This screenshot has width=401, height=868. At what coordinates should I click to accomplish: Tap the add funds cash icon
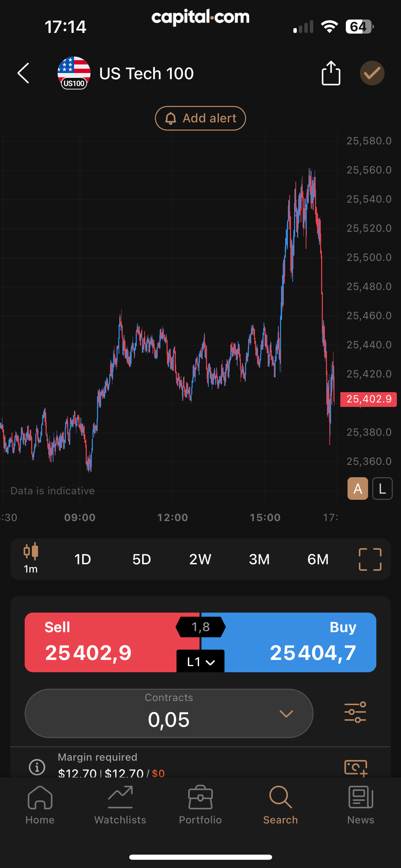pos(356,767)
